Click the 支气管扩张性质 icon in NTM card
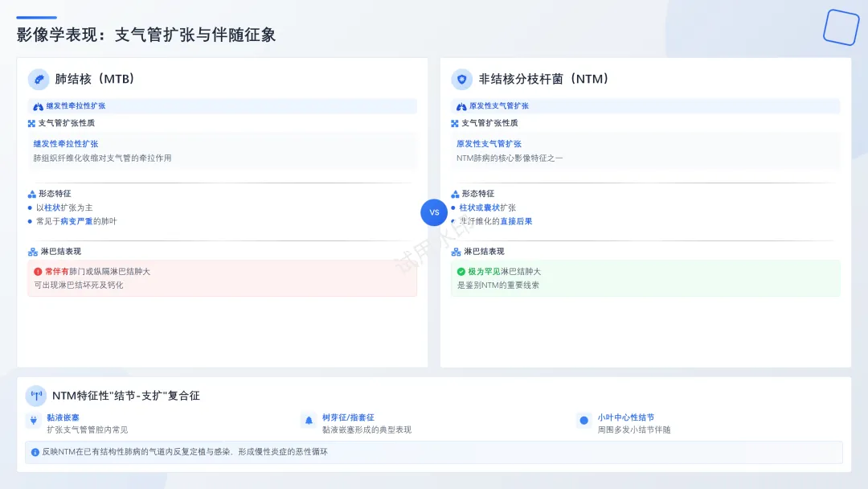Image resolution: width=868 pixels, height=489 pixels. tap(454, 124)
